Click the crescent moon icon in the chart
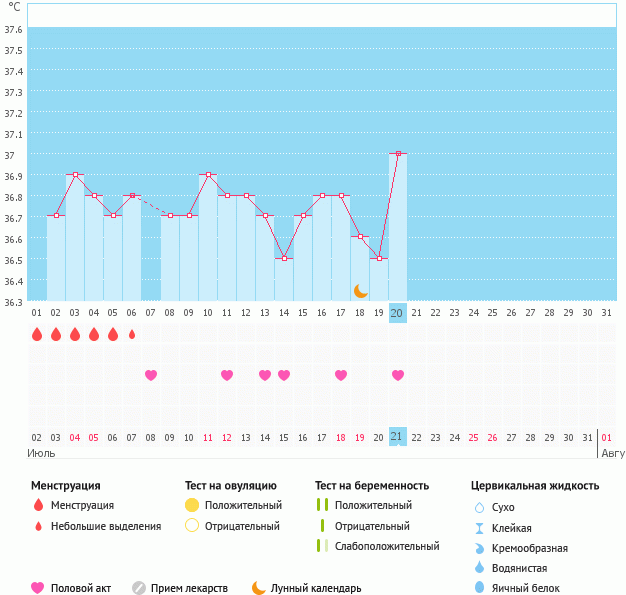626x595 pixels. coord(361,290)
